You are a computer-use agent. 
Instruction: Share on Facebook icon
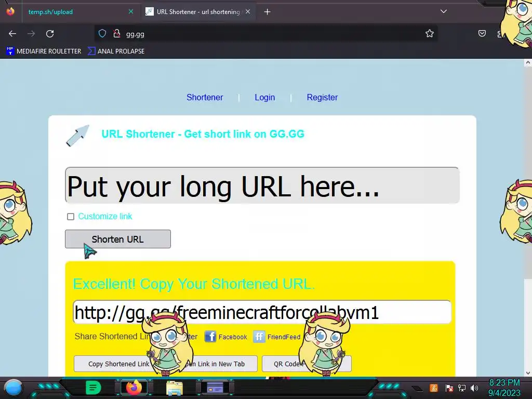coord(210,337)
